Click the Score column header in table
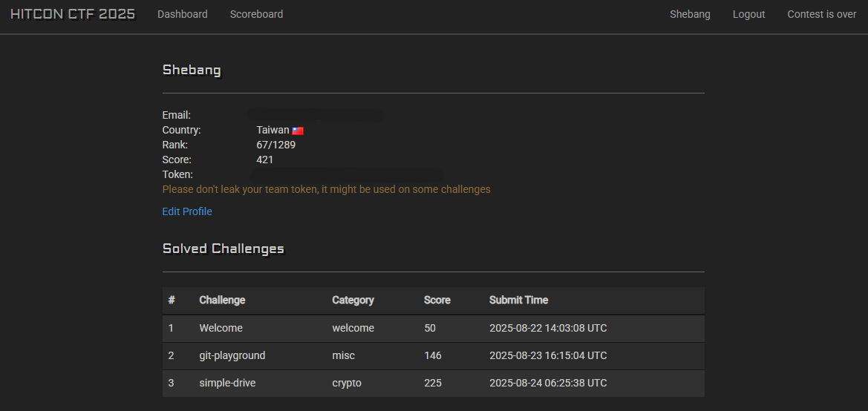This screenshot has width=868, height=411. [437, 300]
